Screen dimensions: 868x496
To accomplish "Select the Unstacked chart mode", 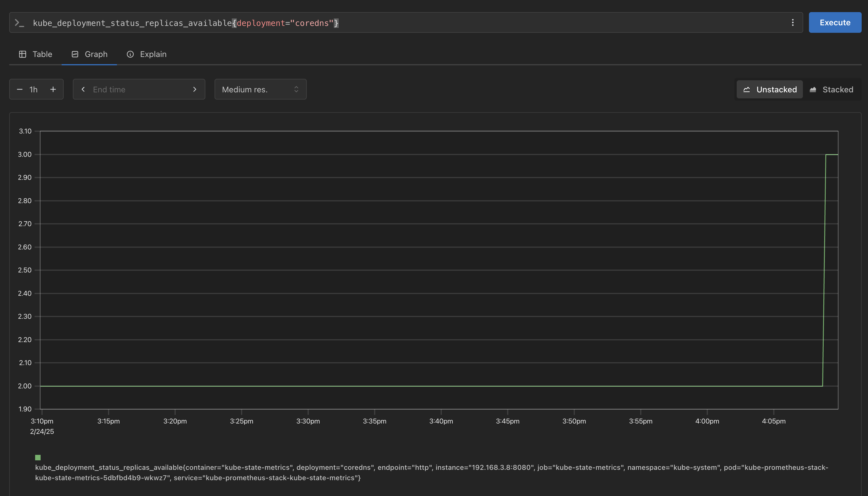I will click(770, 89).
